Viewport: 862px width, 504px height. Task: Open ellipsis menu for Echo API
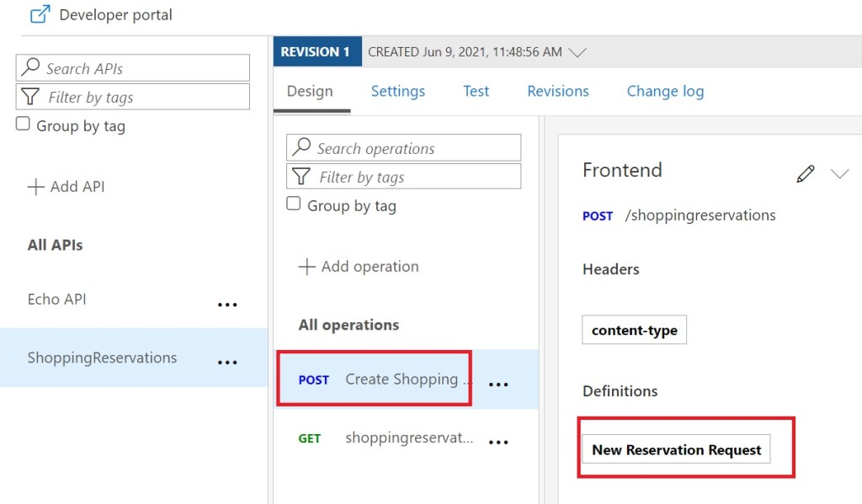tap(227, 305)
